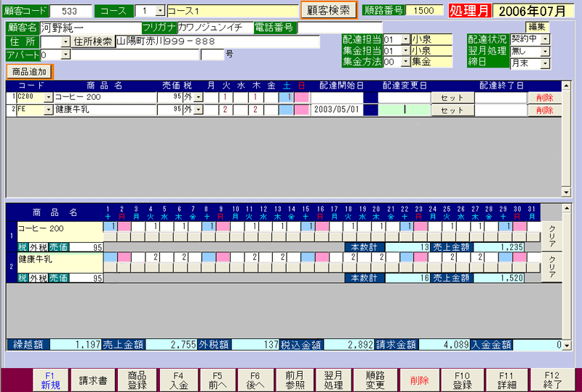Click the F10 登録 button

[463, 380]
